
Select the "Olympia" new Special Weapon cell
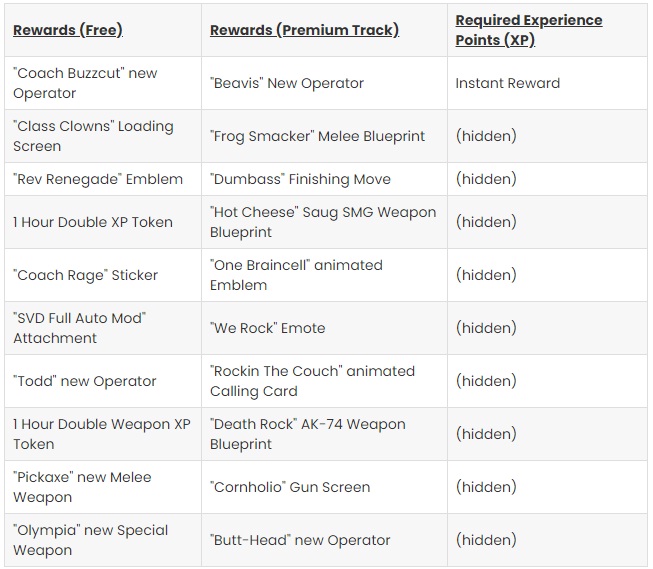point(103,540)
